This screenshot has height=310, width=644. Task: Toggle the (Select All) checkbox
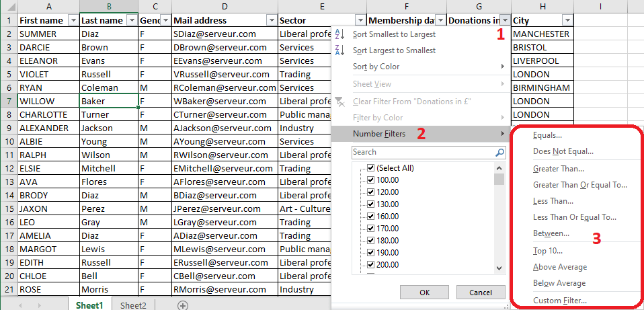pos(370,168)
